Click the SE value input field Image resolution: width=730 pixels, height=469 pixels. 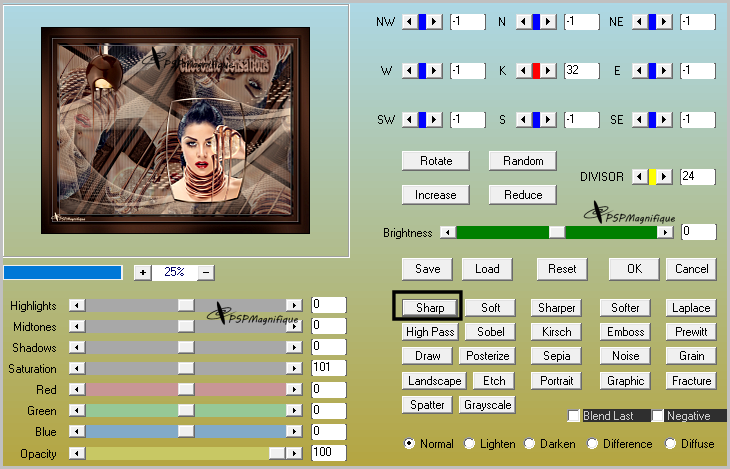[x=697, y=119]
